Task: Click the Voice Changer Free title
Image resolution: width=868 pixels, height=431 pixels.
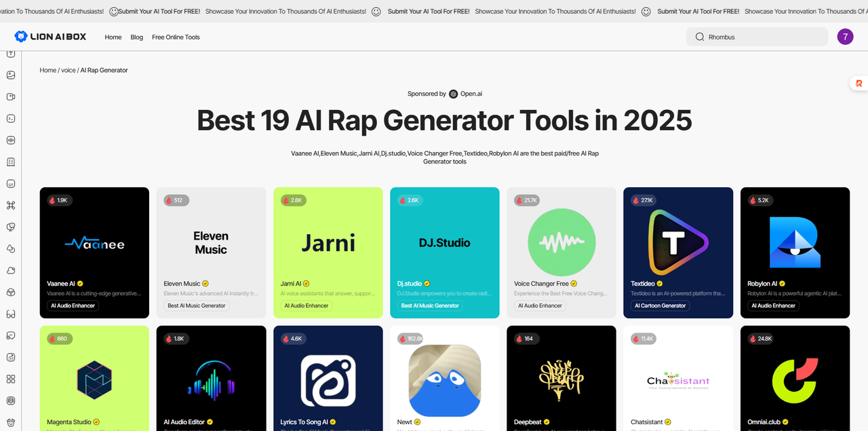Action: tap(541, 284)
